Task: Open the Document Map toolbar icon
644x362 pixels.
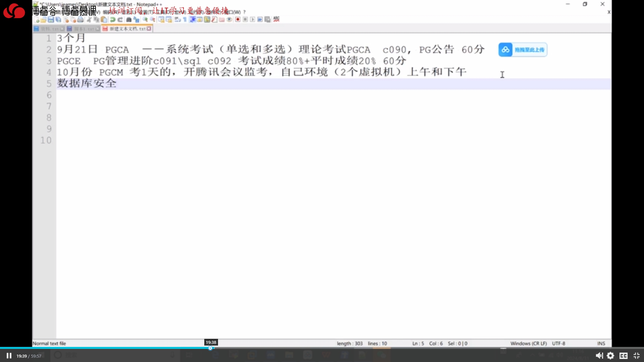Action: 207,19
